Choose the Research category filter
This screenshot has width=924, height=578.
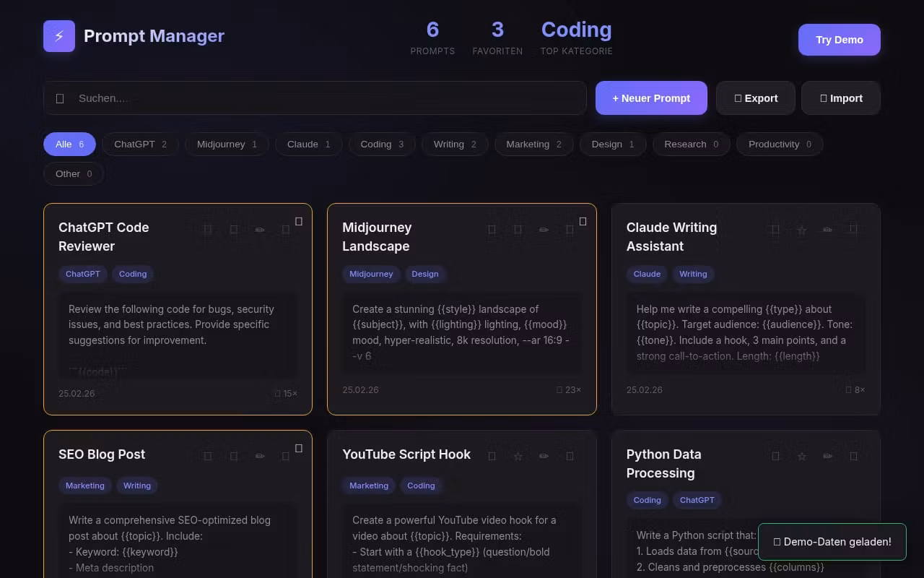(x=691, y=144)
